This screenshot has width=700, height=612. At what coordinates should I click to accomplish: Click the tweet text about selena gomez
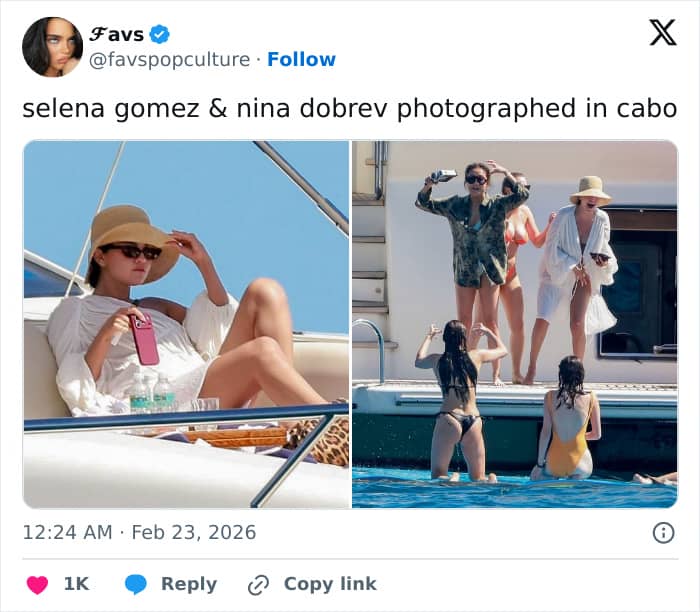tap(349, 108)
